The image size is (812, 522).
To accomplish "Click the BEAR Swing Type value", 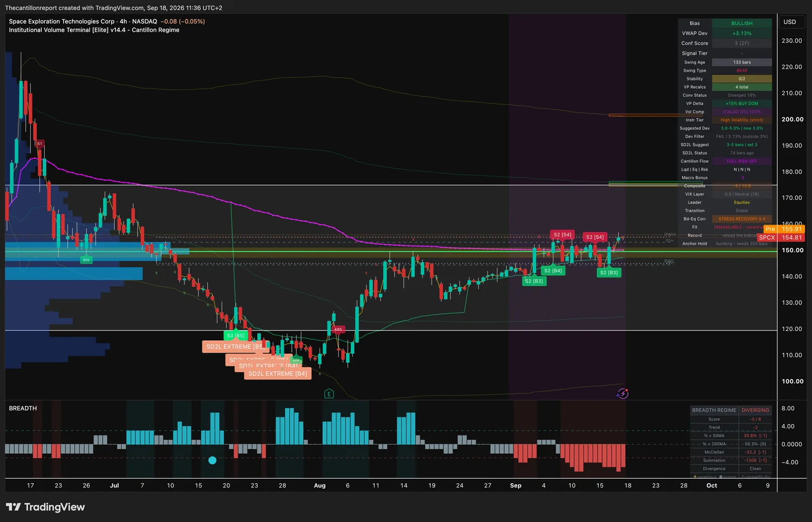I will 742,70.
